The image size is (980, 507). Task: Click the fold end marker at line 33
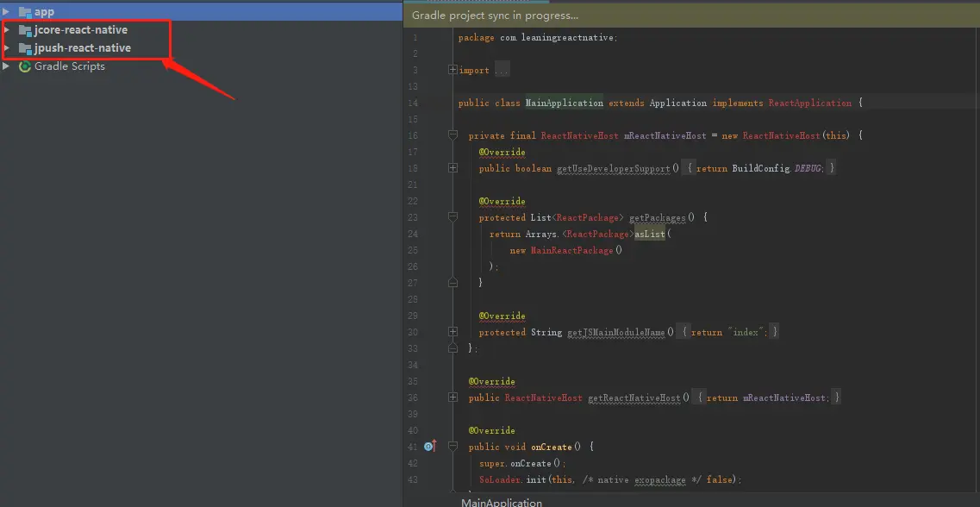tap(453, 348)
